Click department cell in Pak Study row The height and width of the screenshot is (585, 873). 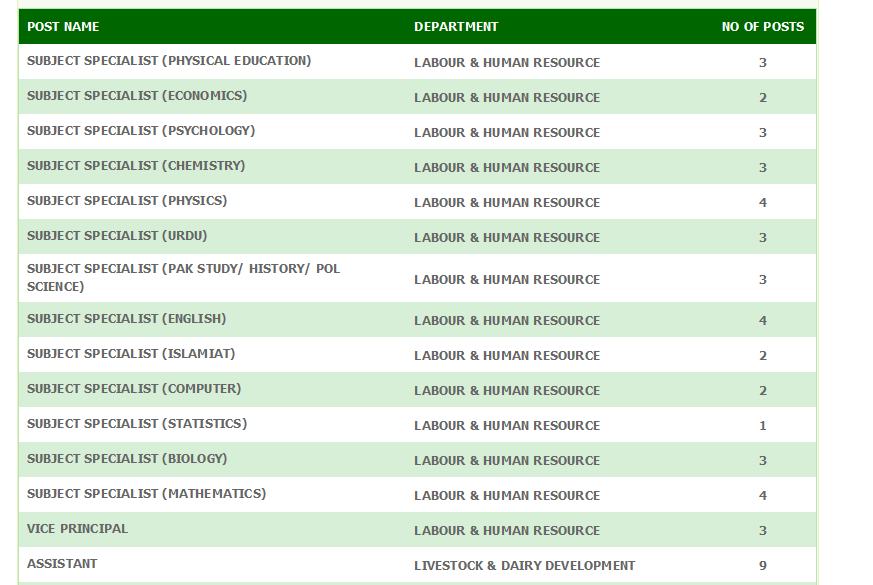(507, 279)
